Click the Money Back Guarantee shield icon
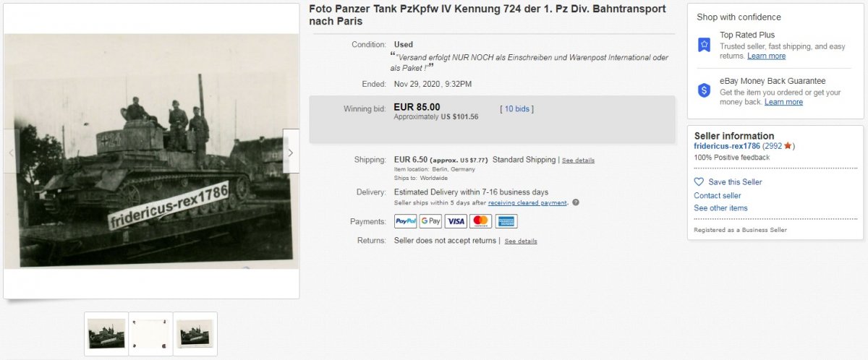This screenshot has width=868, height=360. [704, 90]
